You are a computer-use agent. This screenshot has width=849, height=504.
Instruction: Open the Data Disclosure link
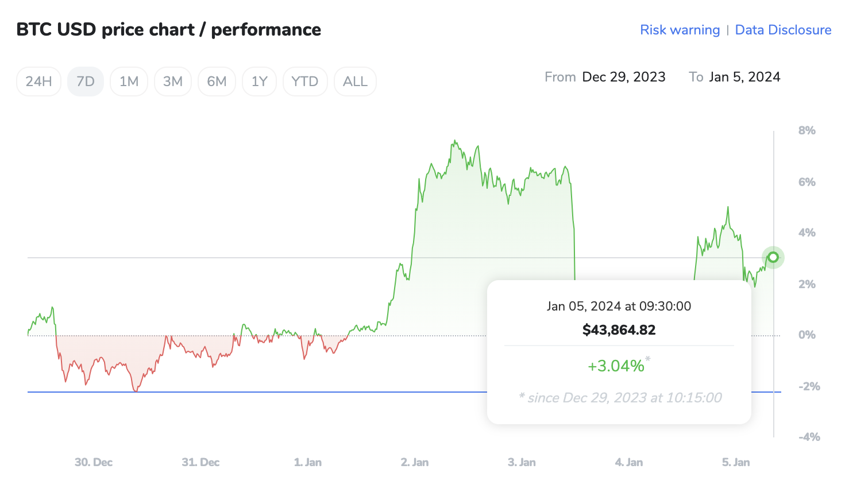click(783, 30)
